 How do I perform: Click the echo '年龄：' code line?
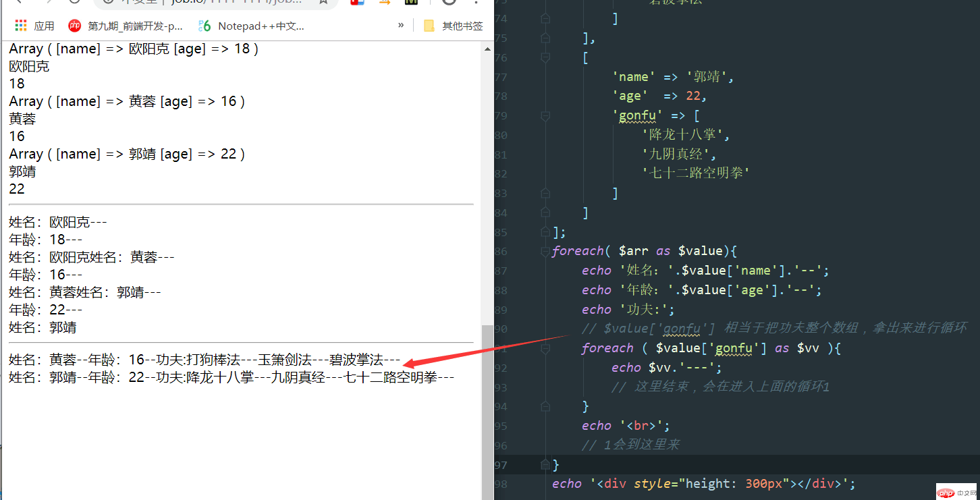702,290
